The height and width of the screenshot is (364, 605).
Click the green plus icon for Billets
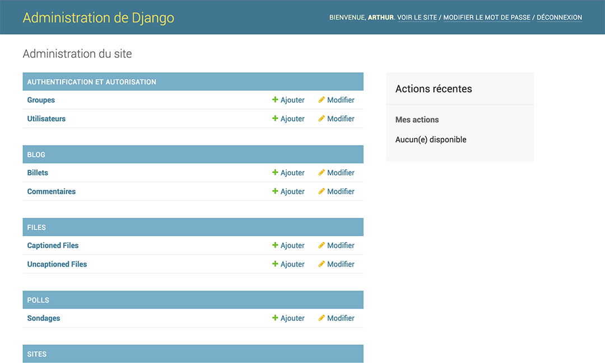275,173
